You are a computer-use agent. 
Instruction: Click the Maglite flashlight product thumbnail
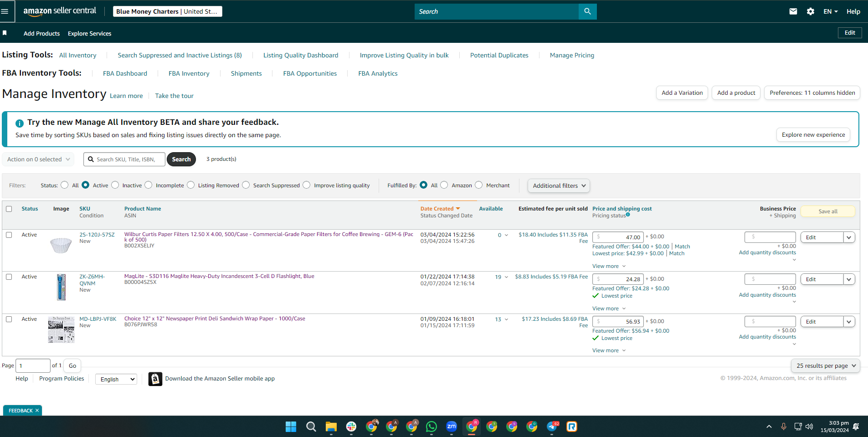click(x=61, y=287)
